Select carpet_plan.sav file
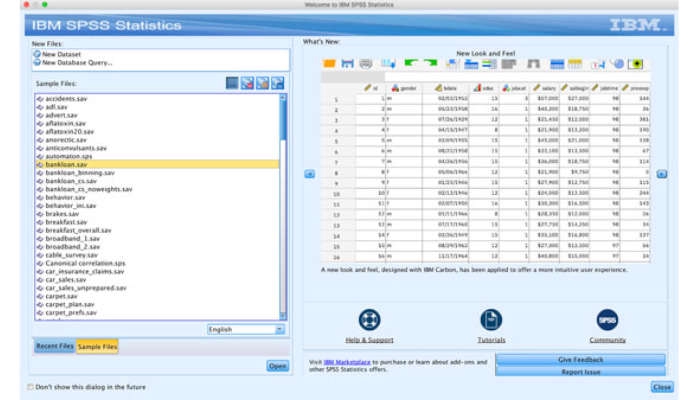Screen dimensions: 700x400 click(x=157, y=304)
